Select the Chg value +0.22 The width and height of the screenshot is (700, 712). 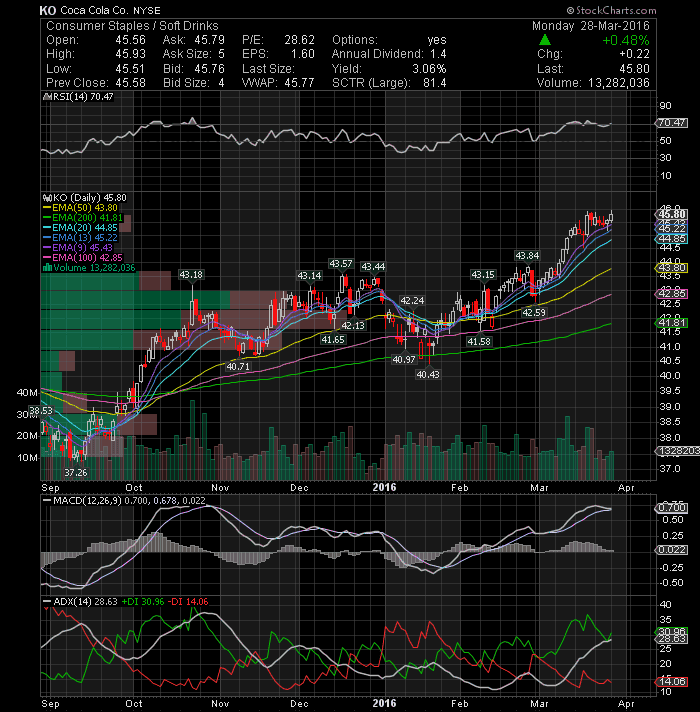[635, 54]
